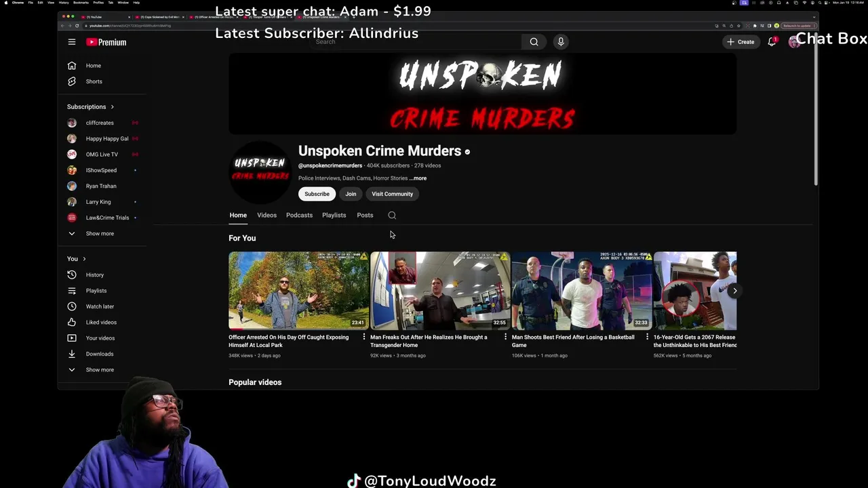Open the Man Shoots Best Friend video title

click(573, 341)
